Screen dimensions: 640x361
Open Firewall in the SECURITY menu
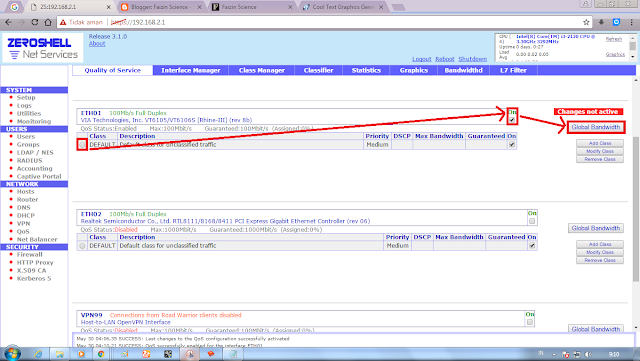pyautogui.click(x=29, y=254)
